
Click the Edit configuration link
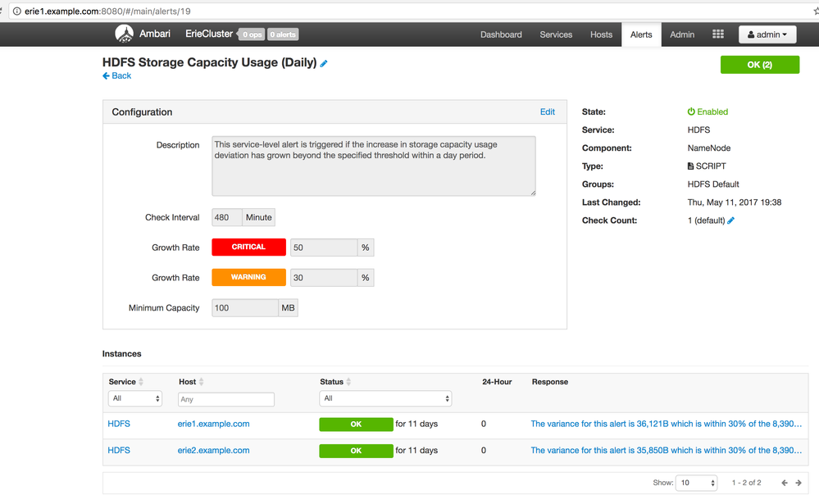(548, 112)
